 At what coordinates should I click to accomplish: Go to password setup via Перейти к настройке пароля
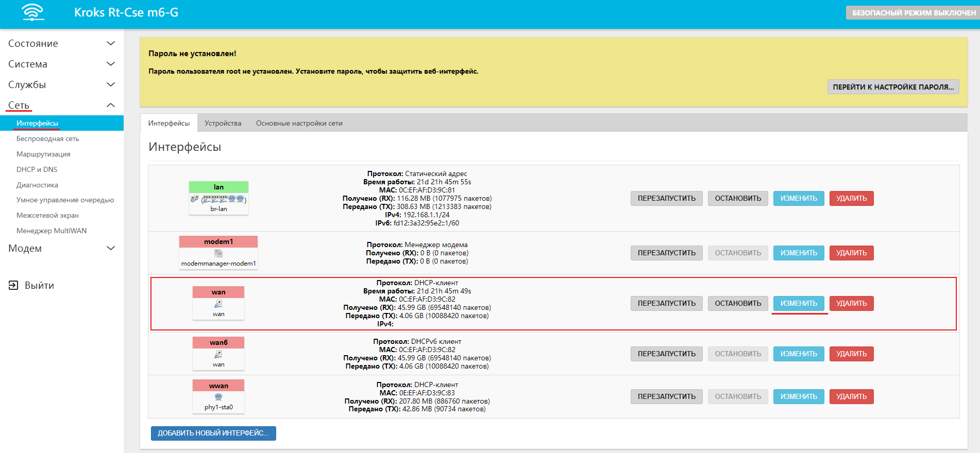point(893,87)
